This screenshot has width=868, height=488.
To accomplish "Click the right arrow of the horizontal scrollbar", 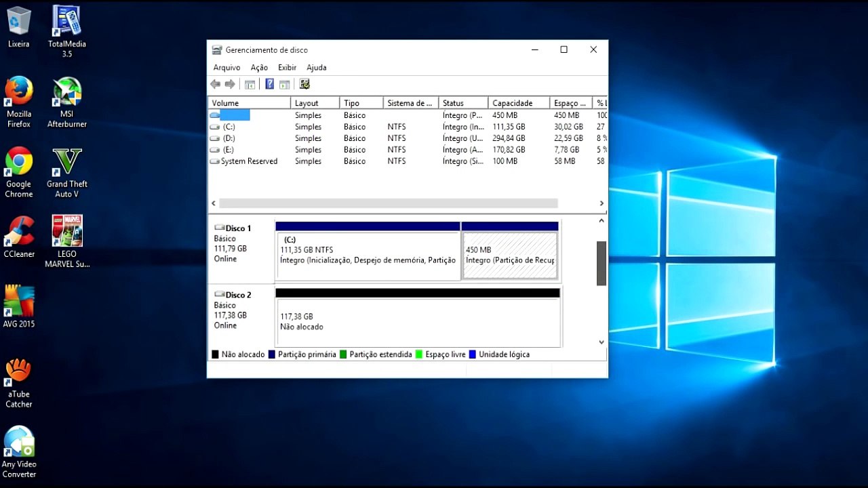I will (601, 203).
